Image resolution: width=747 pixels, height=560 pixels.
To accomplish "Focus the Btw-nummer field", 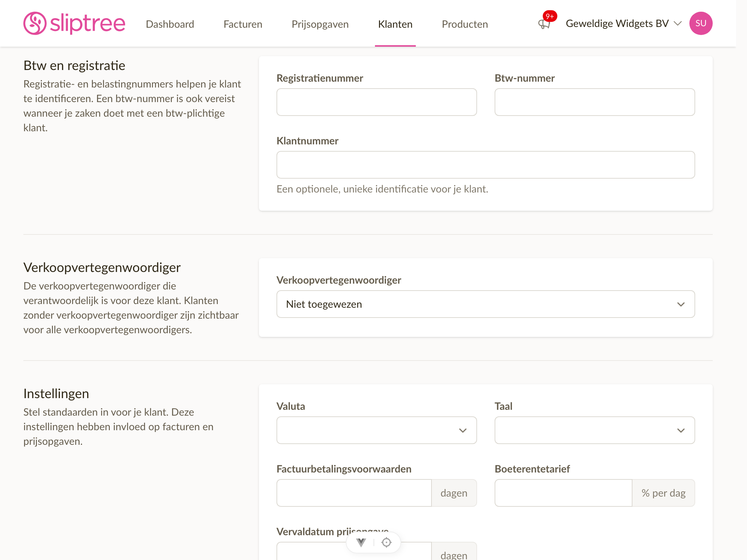I will pyautogui.click(x=595, y=102).
